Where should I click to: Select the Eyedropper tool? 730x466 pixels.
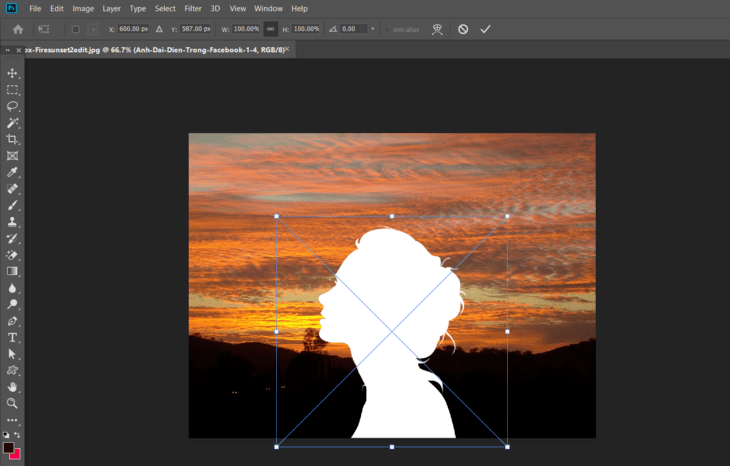(x=12, y=172)
